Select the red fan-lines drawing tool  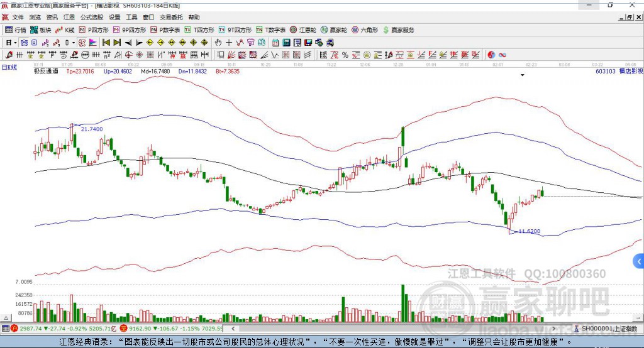coord(231,55)
